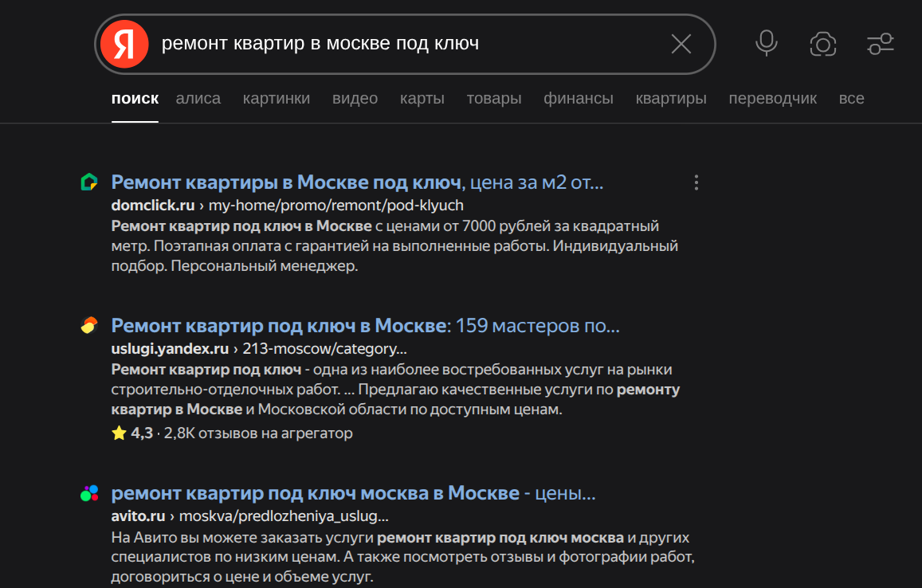Open search settings with the sliders icon
The width and height of the screenshot is (922, 588).
tap(880, 44)
